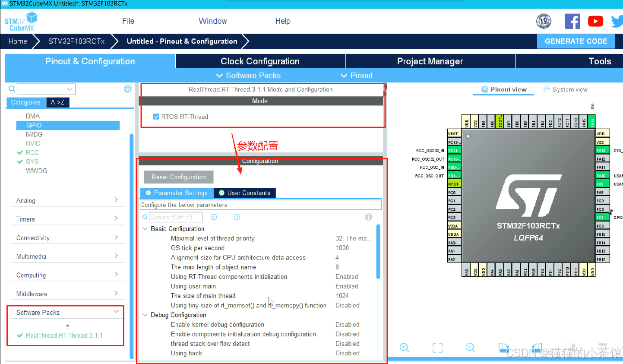This screenshot has height=364, width=623.
Task: Switch to System view
Action: 565,89
